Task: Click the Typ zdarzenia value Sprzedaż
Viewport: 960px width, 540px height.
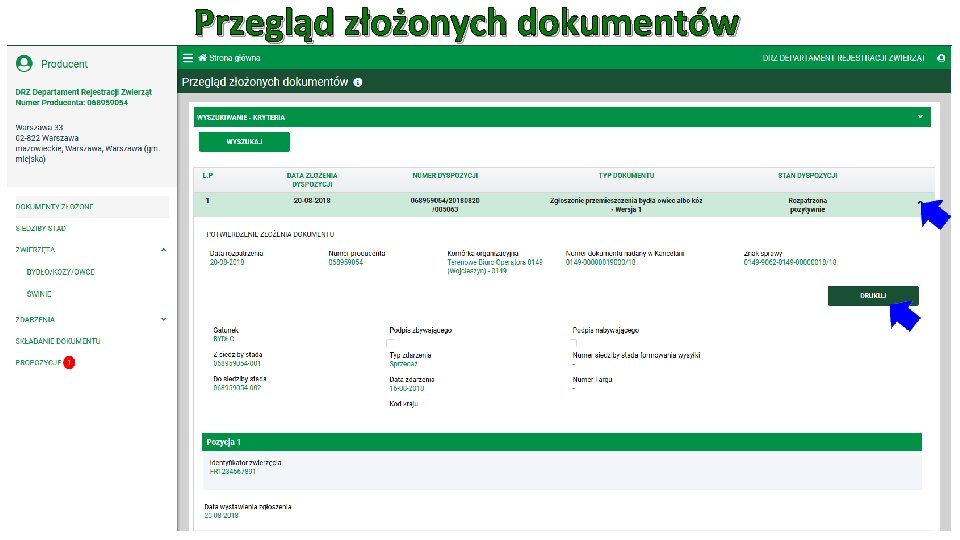Action: [403, 364]
